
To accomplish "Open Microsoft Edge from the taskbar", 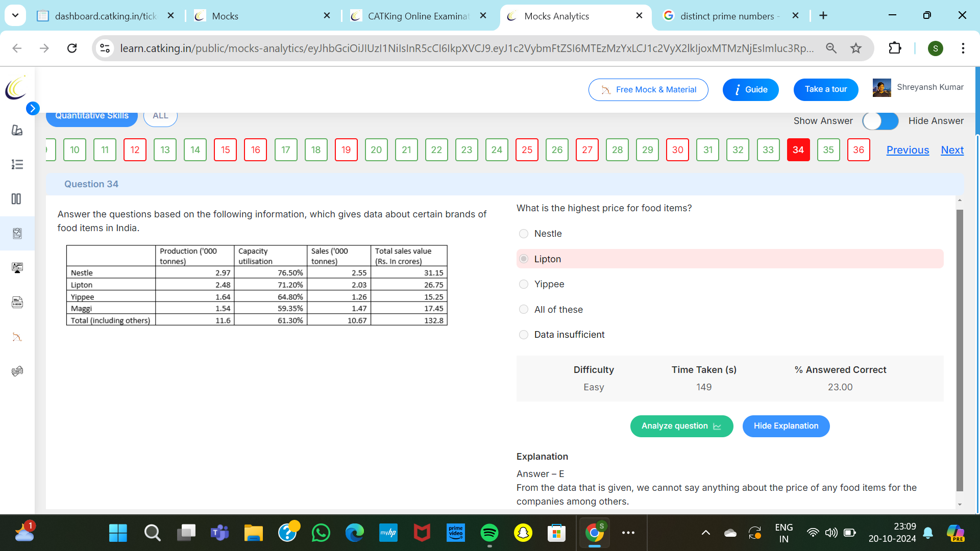I will coord(354,533).
